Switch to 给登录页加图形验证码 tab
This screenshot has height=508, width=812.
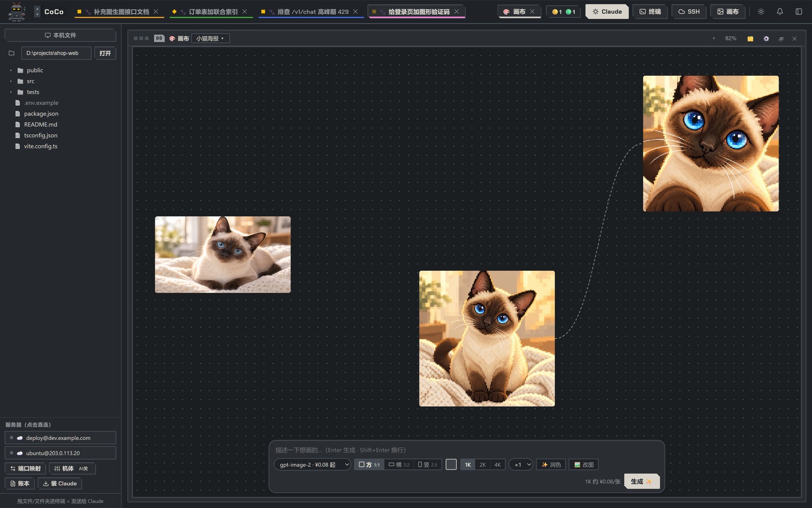[x=416, y=12]
